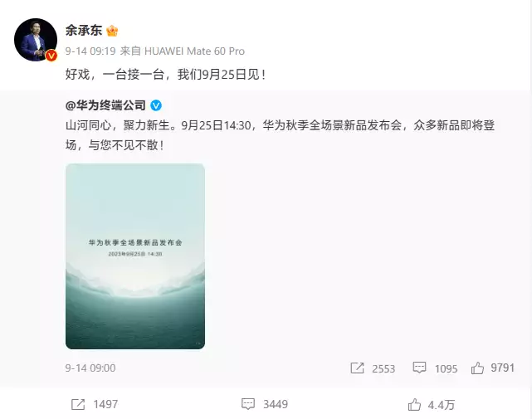
Task: Click the 9-14 09:00 quoted post timestamp
Action: click(x=90, y=368)
